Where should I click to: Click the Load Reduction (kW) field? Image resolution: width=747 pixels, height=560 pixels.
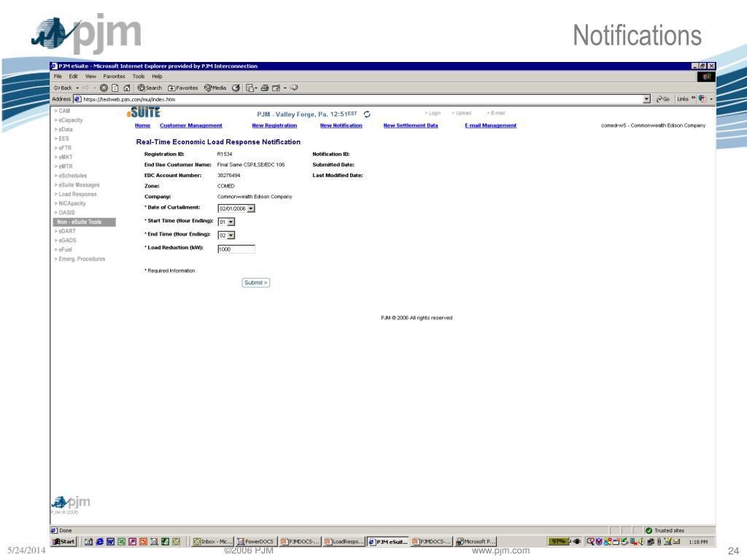(236, 249)
